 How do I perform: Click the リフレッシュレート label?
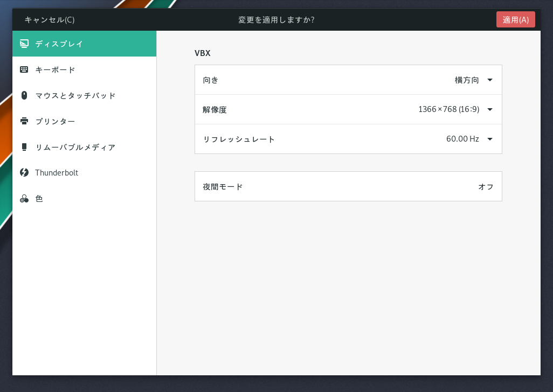tap(239, 139)
